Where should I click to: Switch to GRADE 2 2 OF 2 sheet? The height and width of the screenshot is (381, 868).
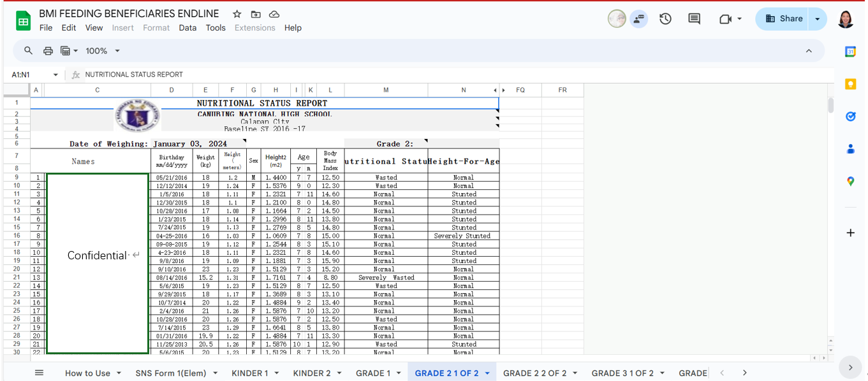pyautogui.click(x=534, y=373)
